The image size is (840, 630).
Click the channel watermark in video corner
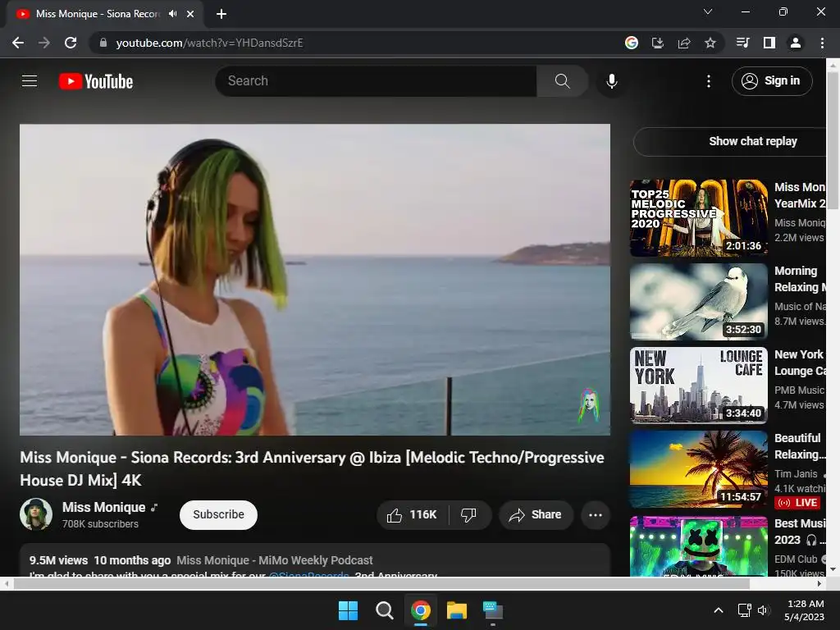(x=588, y=405)
